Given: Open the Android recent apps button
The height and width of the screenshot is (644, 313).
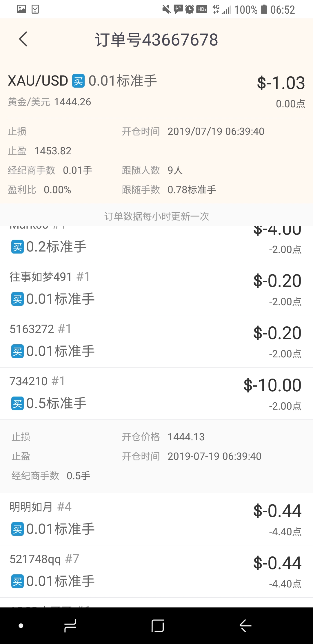Looking at the screenshot, I should (70, 626).
